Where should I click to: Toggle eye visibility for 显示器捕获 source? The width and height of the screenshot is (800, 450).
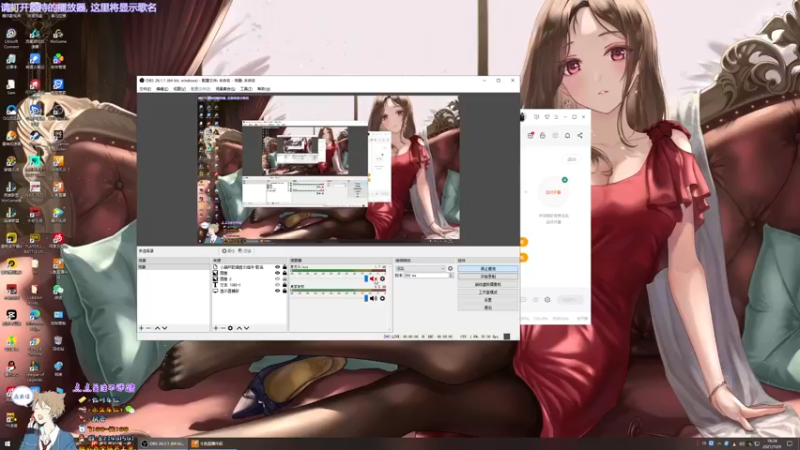pos(278,291)
